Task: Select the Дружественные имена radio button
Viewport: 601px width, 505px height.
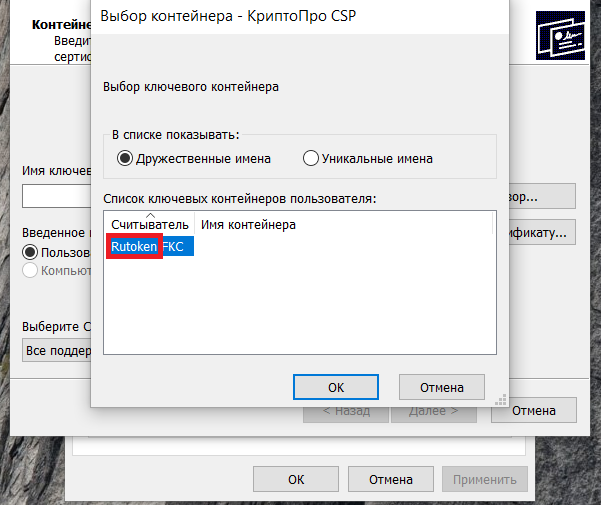Action: 125,158
